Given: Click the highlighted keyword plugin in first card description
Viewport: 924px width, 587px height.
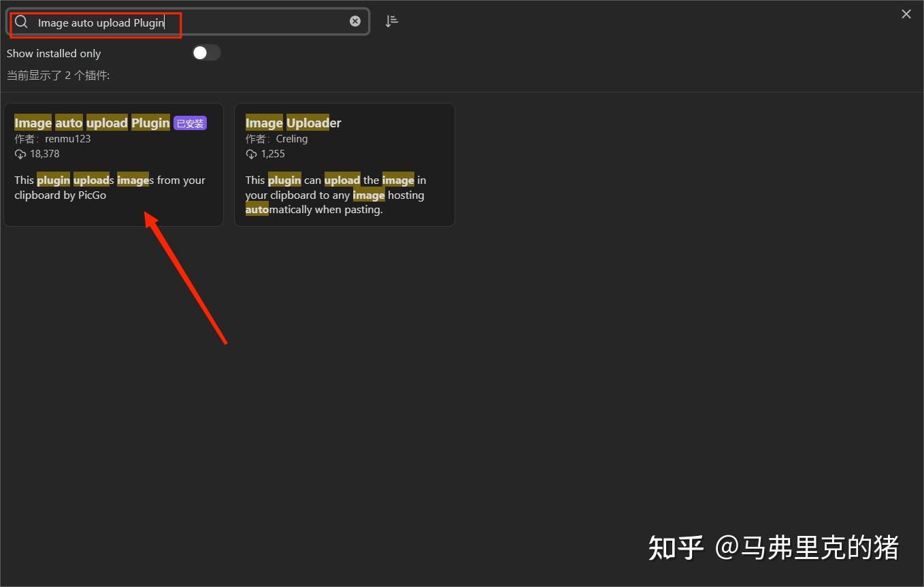Looking at the screenshot, I should click(53, 180).
